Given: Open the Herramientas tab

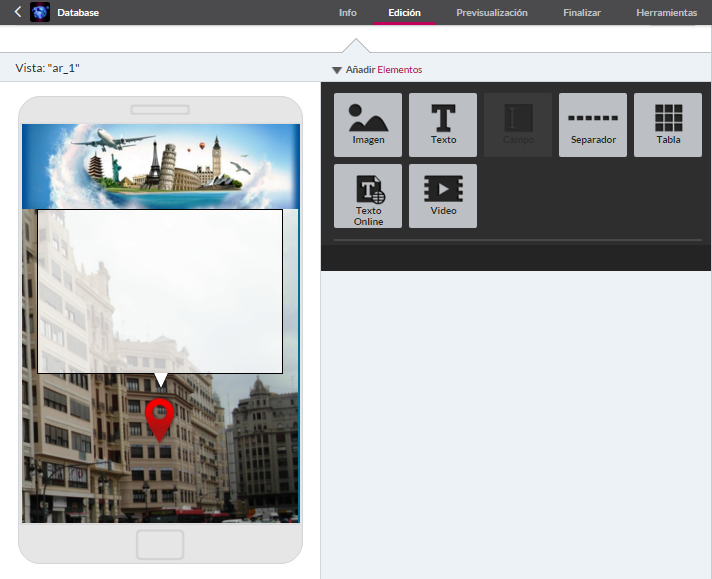Looking at the screenshot, I should tap(666, 13).
